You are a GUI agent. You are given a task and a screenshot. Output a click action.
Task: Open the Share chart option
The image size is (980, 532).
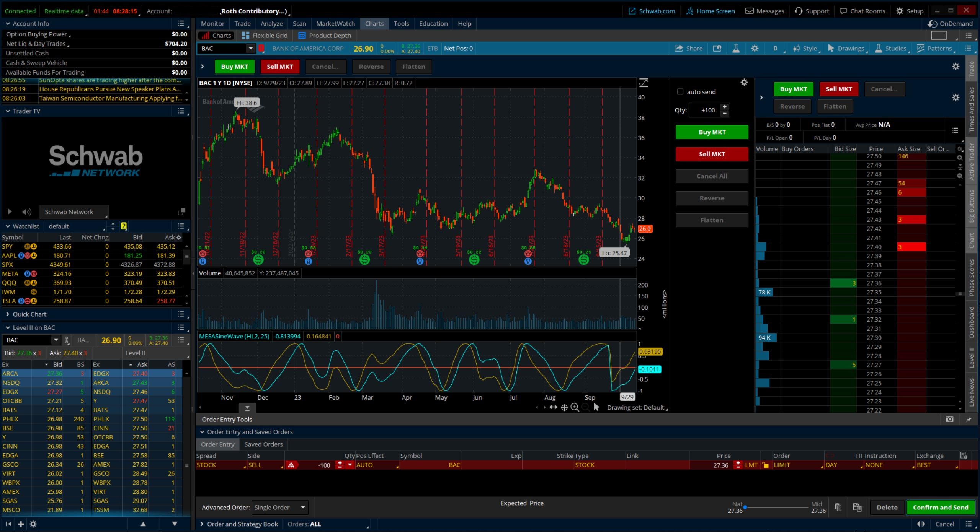point(688,49)
